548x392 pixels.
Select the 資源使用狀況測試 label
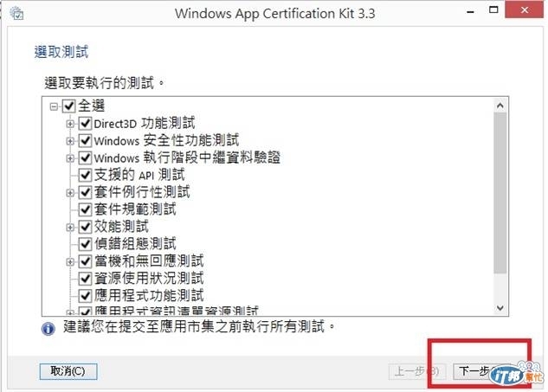click(149, 278)
